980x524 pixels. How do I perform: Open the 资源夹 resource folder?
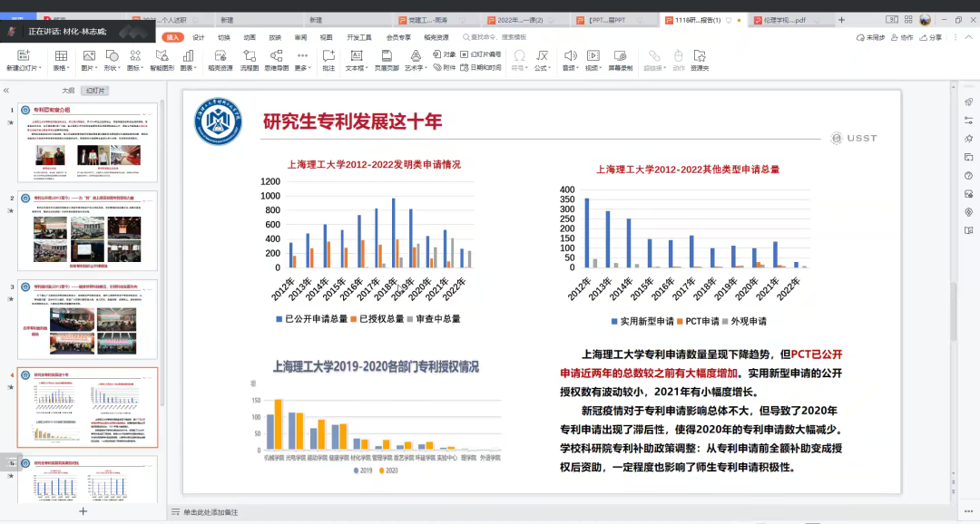700,61
